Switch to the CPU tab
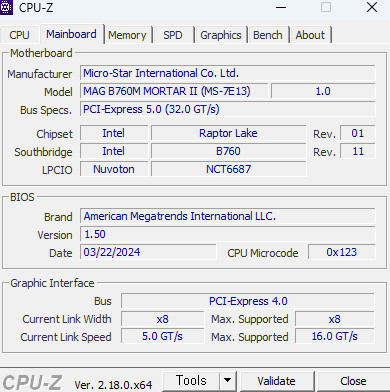 [19, 35]
